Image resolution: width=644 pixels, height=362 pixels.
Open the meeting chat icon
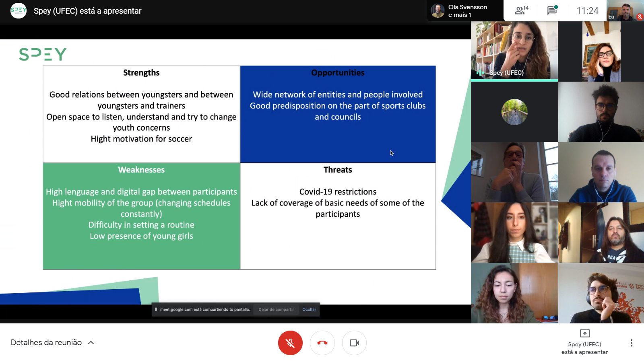[552, 10]
